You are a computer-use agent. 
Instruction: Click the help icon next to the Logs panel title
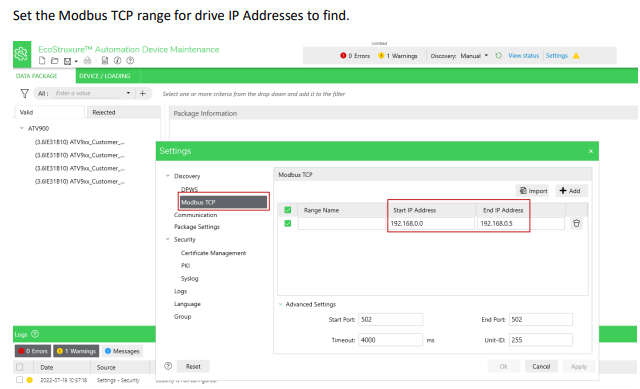35,334
